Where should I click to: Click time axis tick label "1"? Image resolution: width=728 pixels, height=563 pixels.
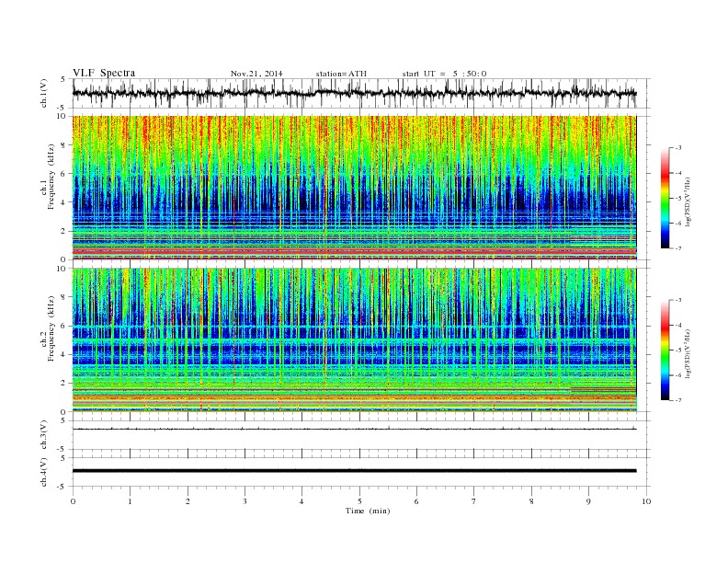pos(131,501)
